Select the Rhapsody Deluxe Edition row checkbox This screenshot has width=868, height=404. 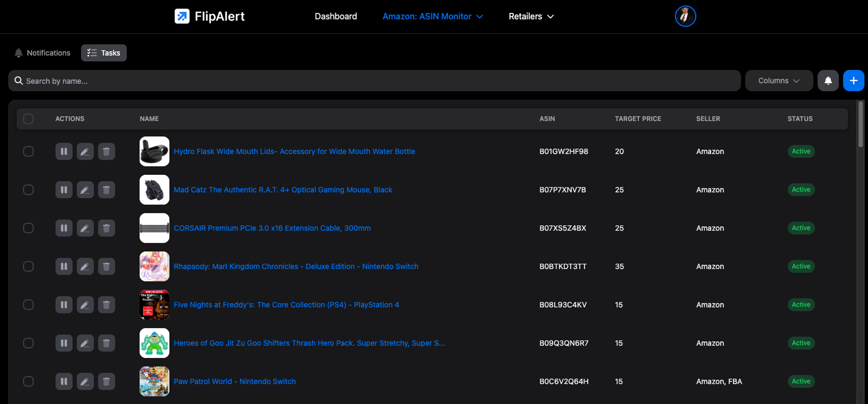click(28, 266)
